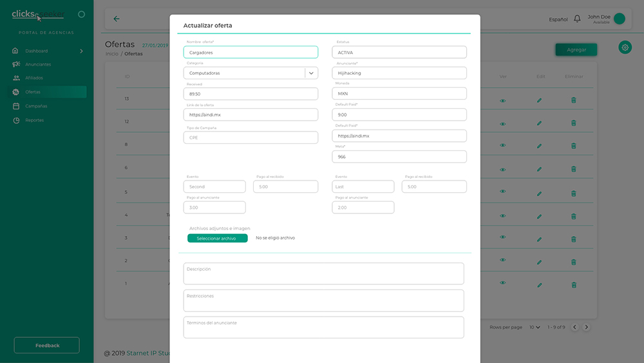Toggle the sidebar collapse circle near logo

click(81, 14)
